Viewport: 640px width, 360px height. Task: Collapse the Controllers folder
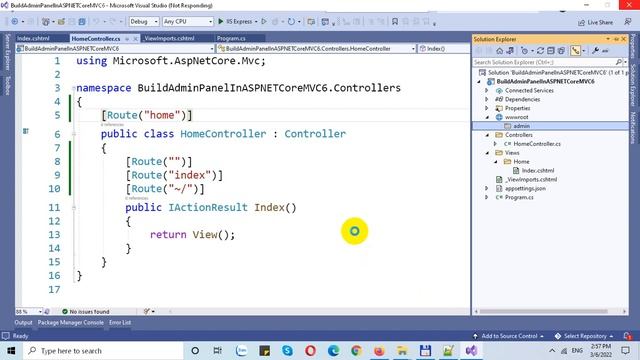point(487,135)
